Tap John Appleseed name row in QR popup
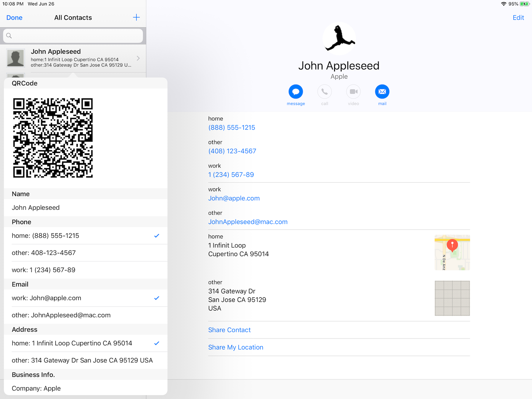This screenshot has height=399, width=532. click(x=86, y=208)
